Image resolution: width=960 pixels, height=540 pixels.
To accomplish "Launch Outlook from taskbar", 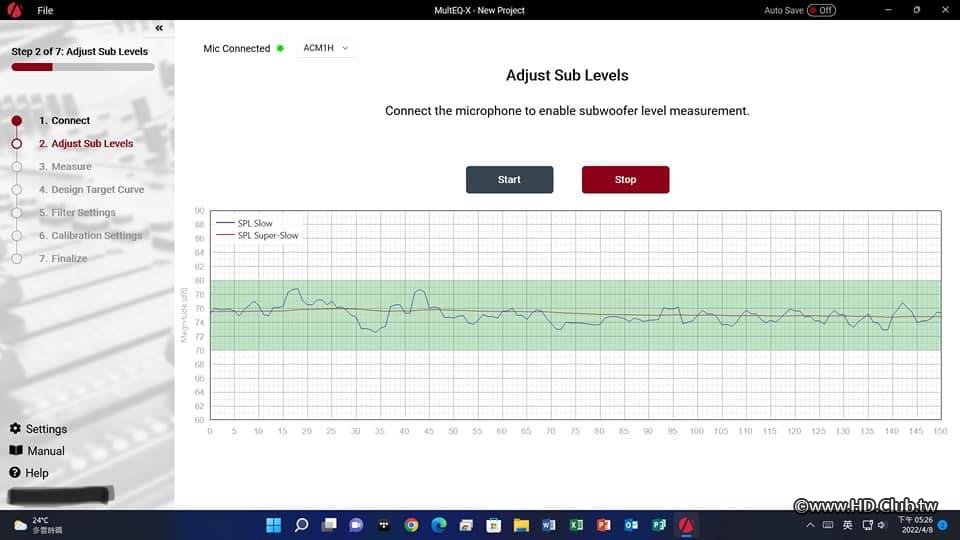I will click(631, 525).
